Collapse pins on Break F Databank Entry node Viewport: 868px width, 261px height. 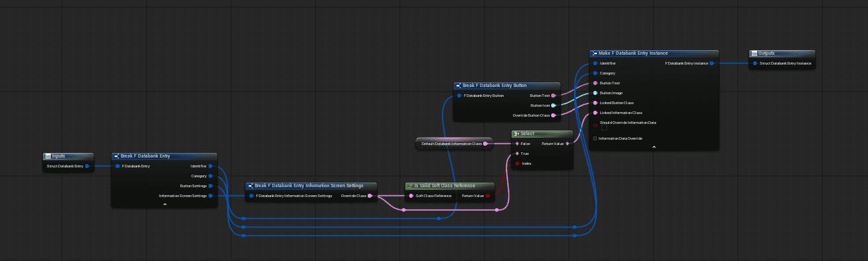165,204
